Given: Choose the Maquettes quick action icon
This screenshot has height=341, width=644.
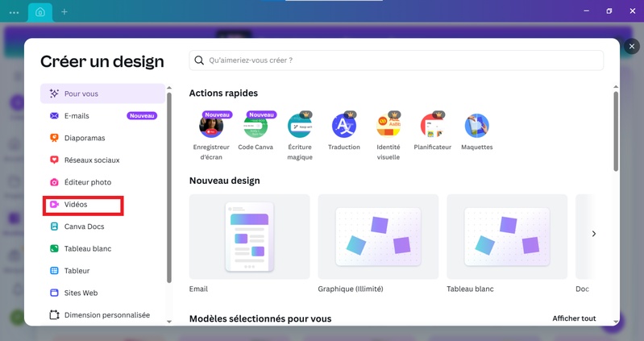Looking at the screenshot, I should (x=477, y=126).
